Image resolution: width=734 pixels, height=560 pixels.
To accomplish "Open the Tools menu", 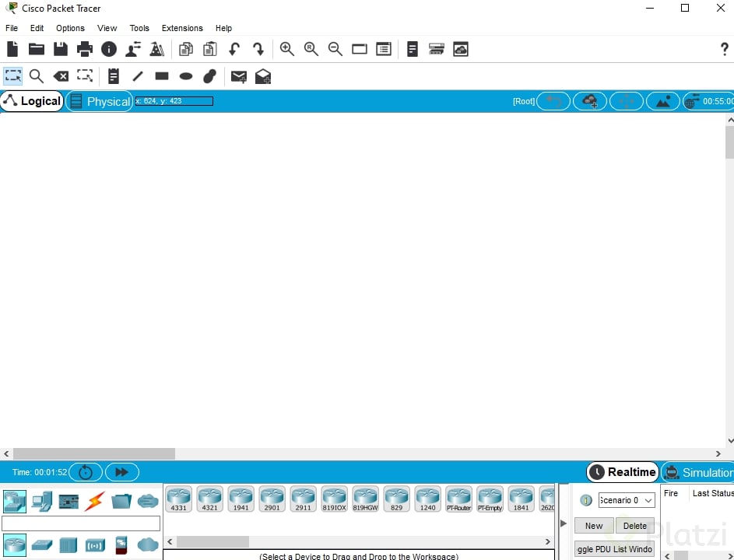I will (x=139, y=28).
